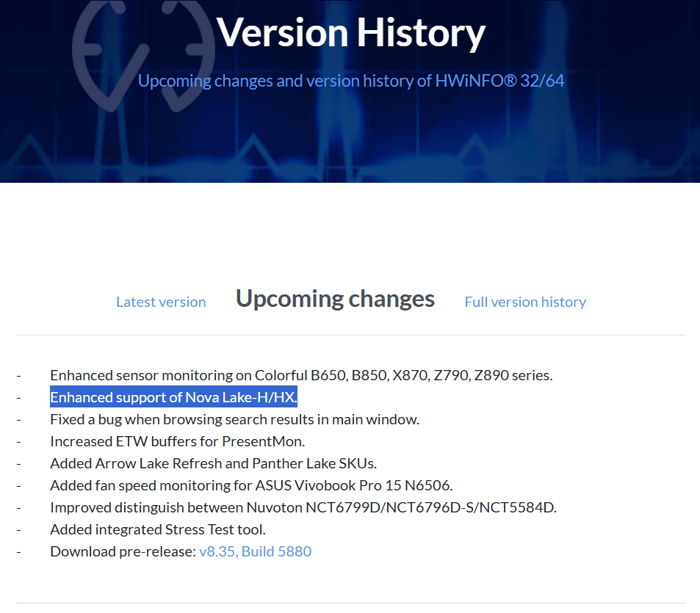Click the horizontal divider below the tabs
700x613 pixels.
click(351, 335)
